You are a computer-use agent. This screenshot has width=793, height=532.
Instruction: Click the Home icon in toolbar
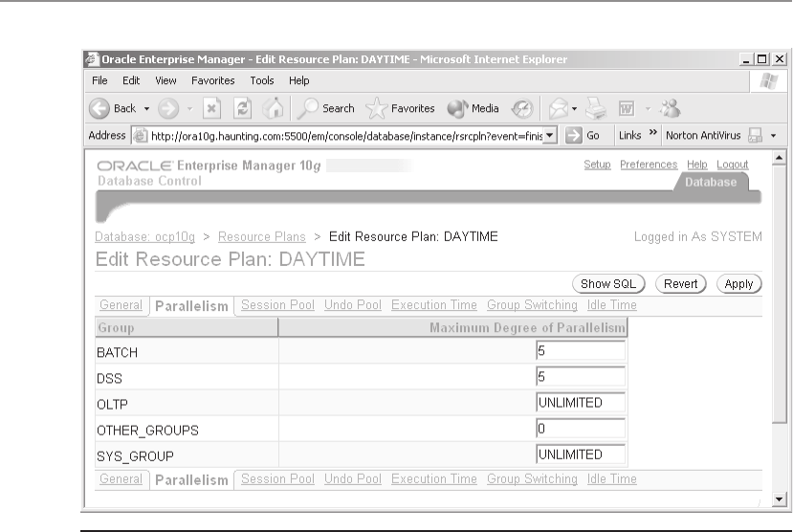273,108
